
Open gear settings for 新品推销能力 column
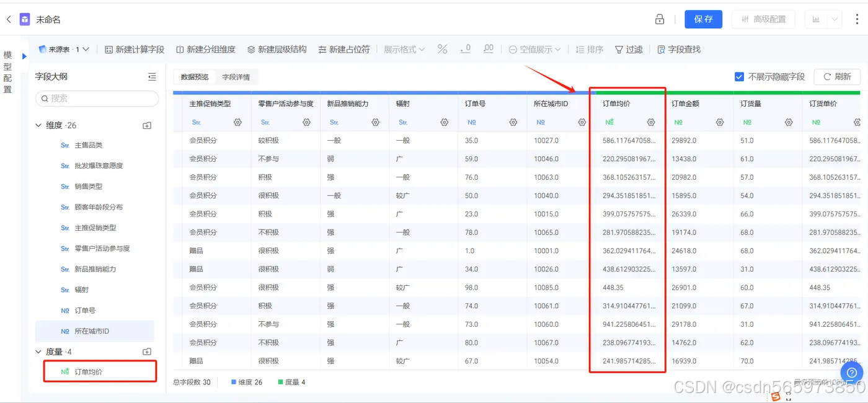pos(375,123)
